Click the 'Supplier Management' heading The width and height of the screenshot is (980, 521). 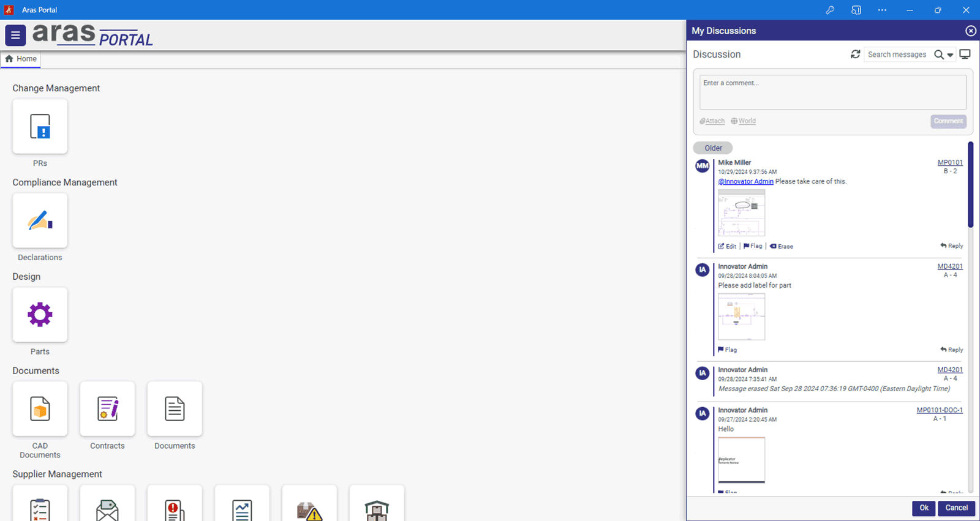pyautogui.click(x=57, y=474)
